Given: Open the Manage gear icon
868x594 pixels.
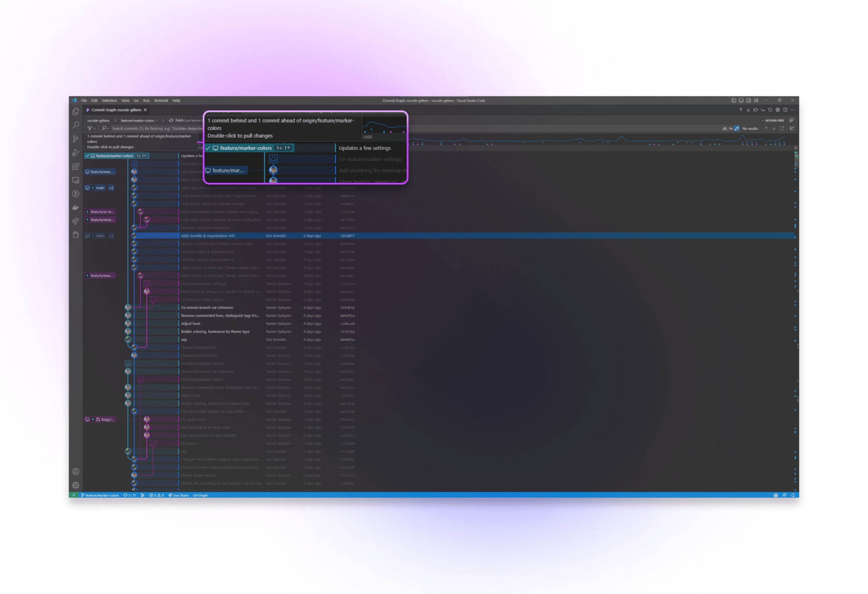Looking at the screenshot, I should click(76, 485).
